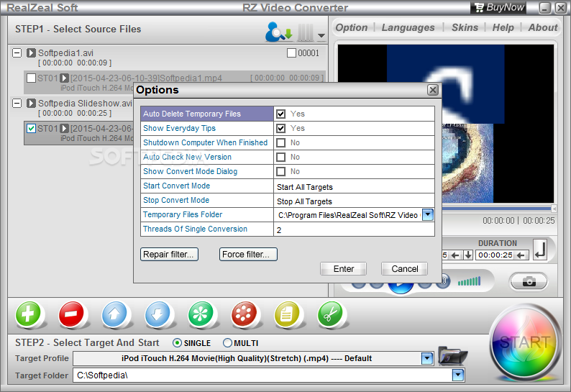571x392 pixels.
Task: Enable Show Convert Mode Dialog
Action: pyautogui.click(x=280, y=171)
